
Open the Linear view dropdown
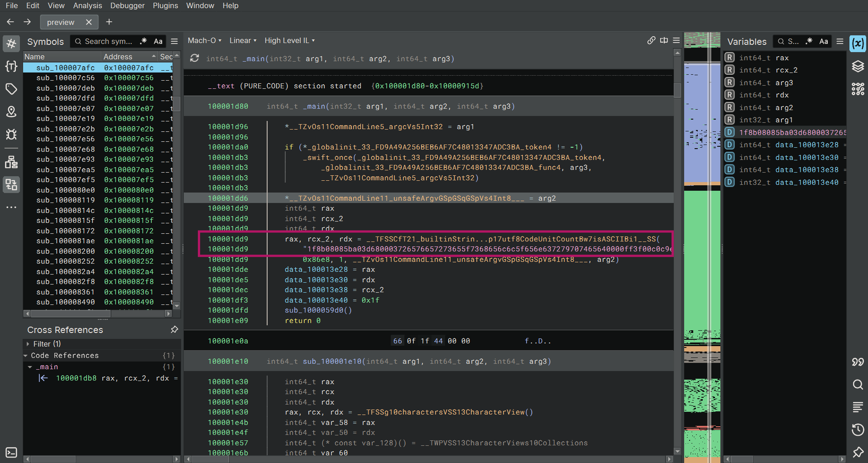243,40
